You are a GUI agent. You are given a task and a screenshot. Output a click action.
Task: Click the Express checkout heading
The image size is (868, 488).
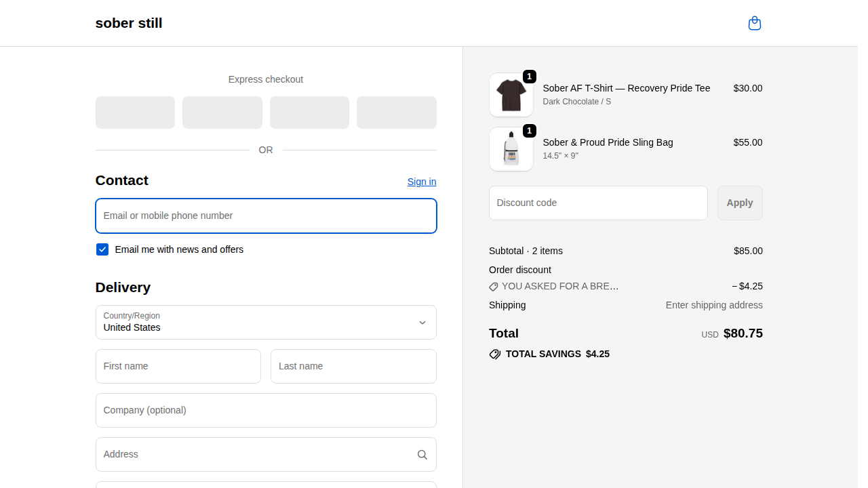pos(266,79)
